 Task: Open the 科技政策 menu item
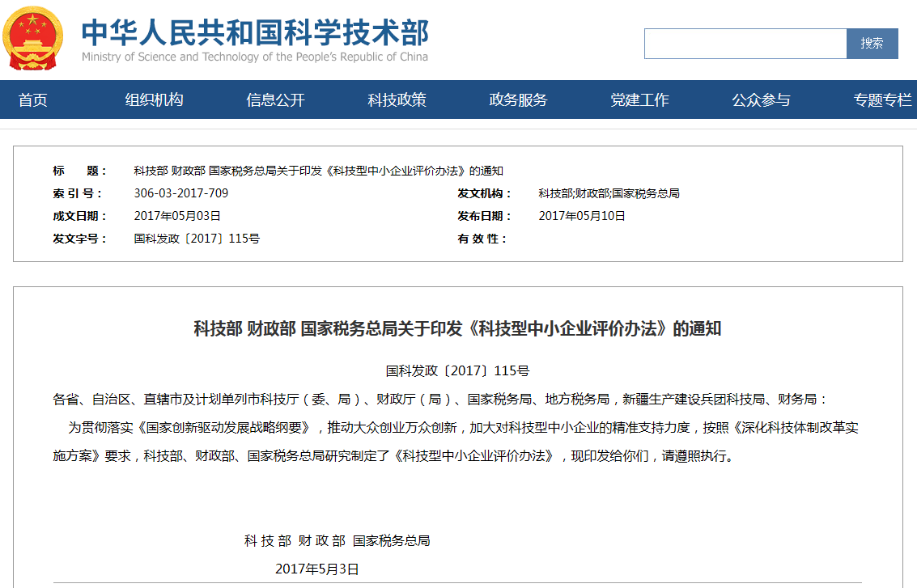click(x=397, y=100)
